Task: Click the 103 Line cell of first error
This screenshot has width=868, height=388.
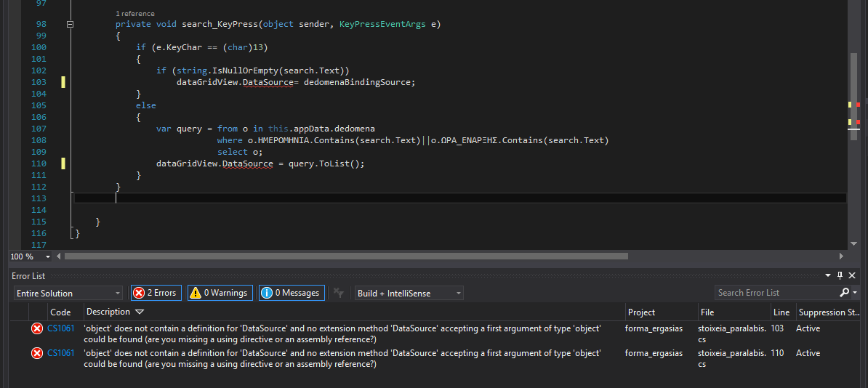Action: (x=777, y=328)
